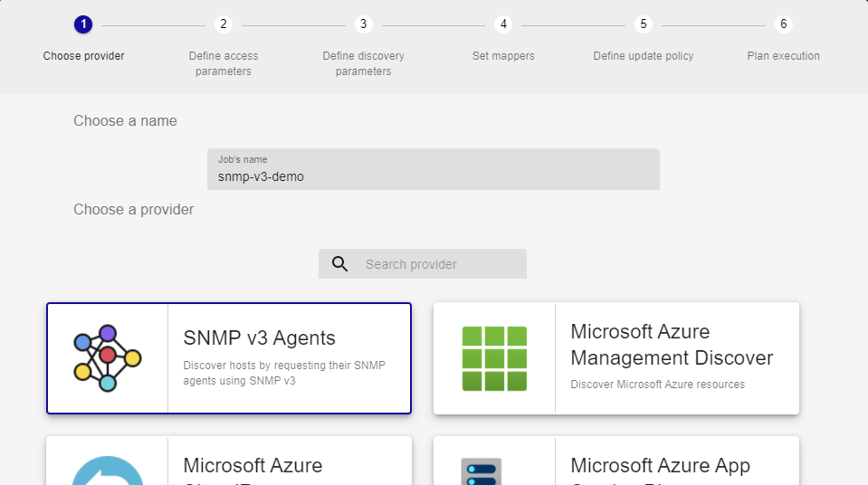Image resolution: width=868 pixels, height=485 pixels.
Task: Go to step 5 Define update policy
Action: (644, 24)
